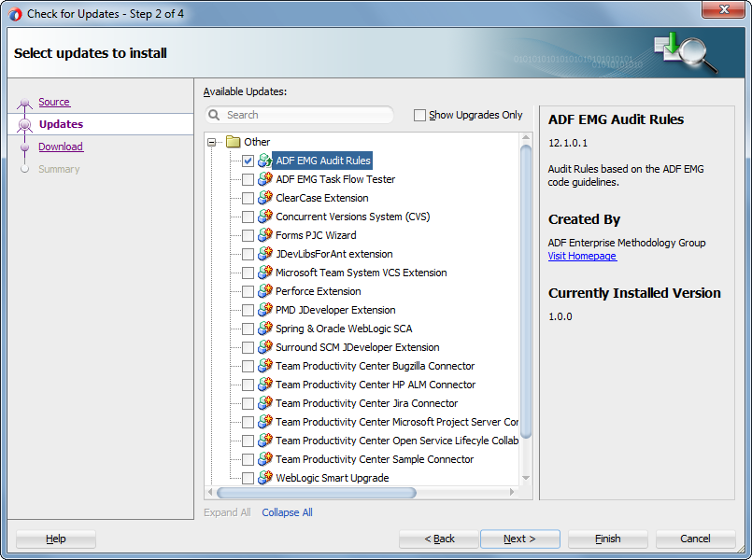Click the Jira Connector icon
Screen dimensions: 752x560
(264, 403)
